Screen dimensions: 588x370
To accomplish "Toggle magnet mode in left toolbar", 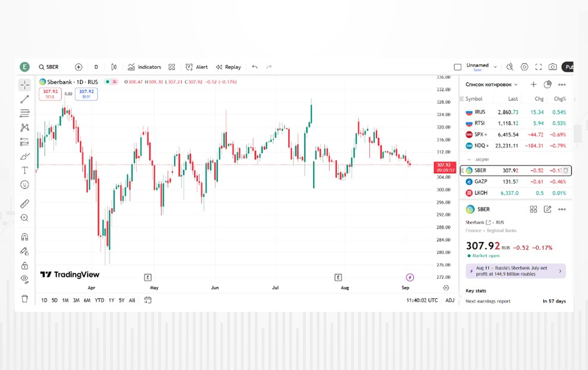I will (x=24, y=237).
